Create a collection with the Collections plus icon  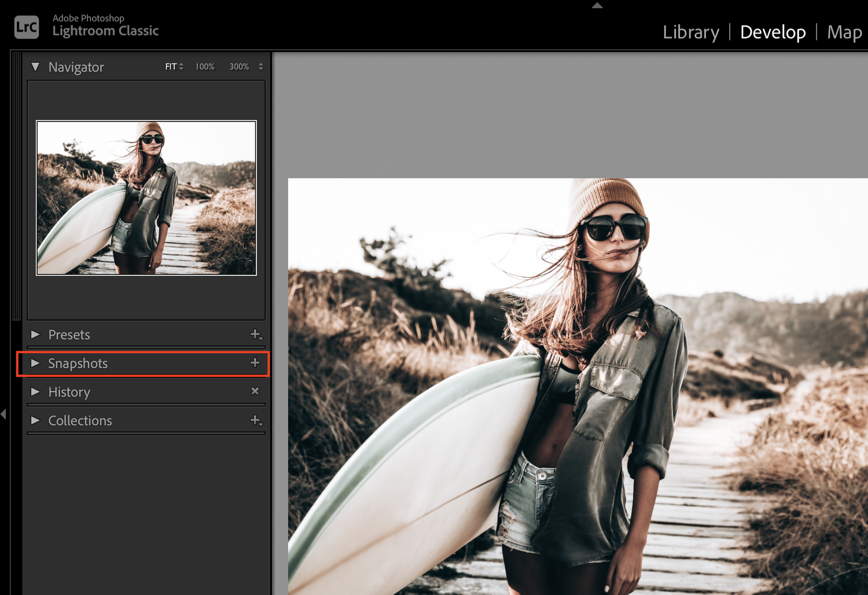tap(255, 420)
